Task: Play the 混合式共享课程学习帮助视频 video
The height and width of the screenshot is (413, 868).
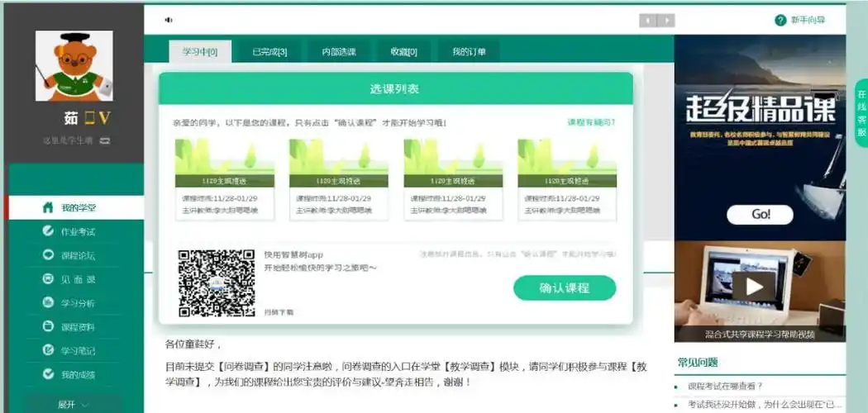Action: click(754, 286)
